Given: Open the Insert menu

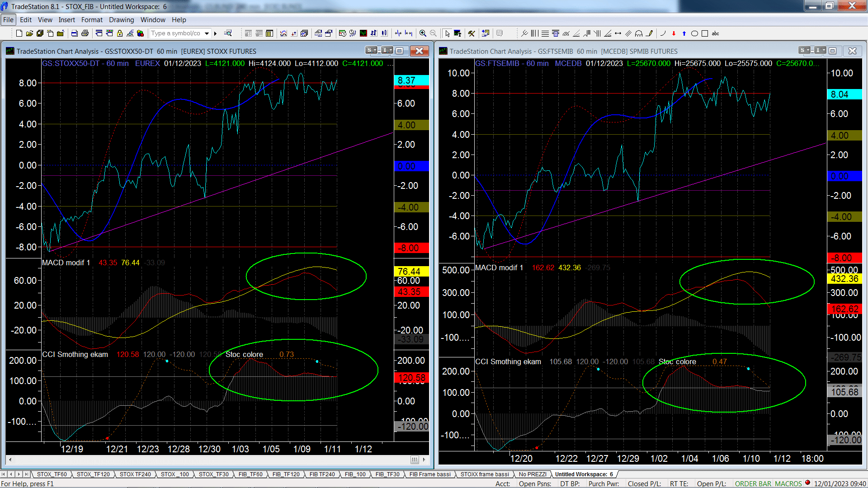Looking at the screenshot, I should (x=66, y=20).
